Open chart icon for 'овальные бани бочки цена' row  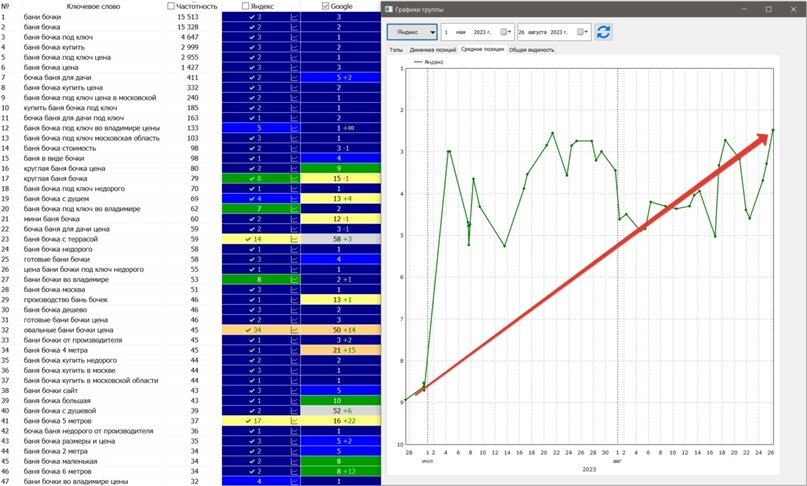pos(295,330)
